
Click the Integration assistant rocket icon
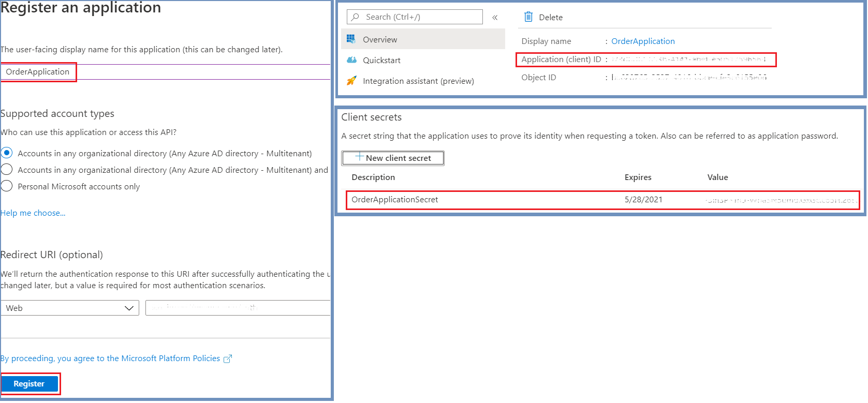351,81
